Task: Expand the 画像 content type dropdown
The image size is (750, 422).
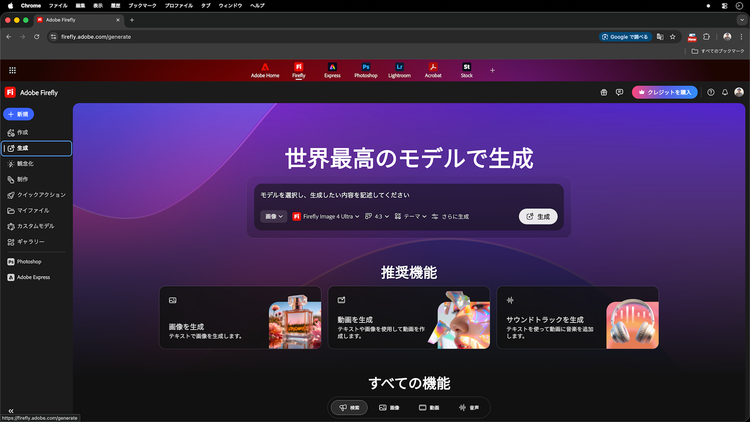Action: [273, 216]
